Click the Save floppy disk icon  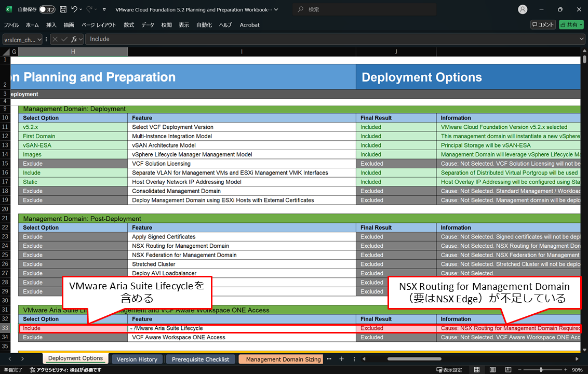coord(63,9)
